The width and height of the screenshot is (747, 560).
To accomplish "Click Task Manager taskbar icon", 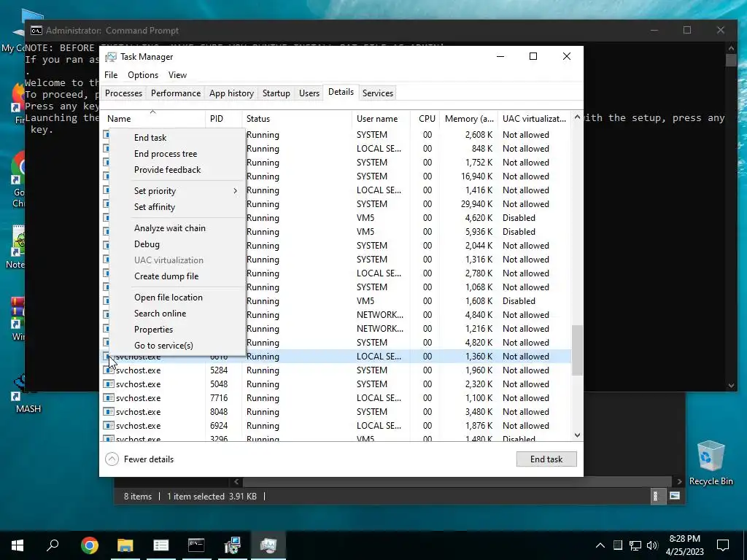I will (268, 545).
